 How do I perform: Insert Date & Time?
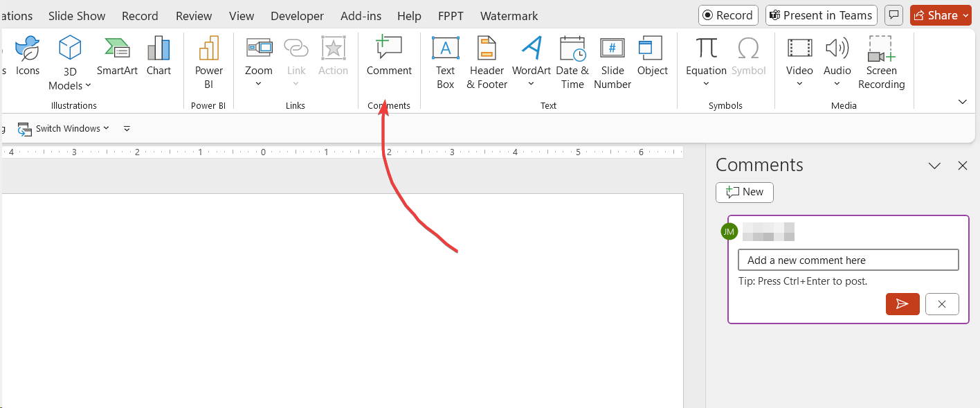(572, 64)
